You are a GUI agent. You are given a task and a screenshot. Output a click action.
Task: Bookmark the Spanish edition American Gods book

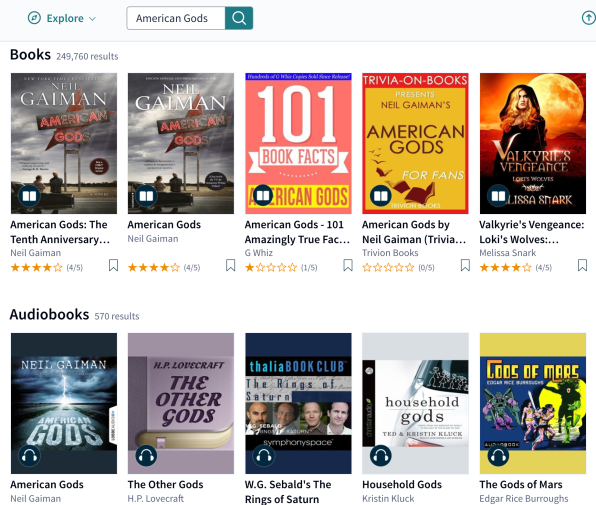230,265
